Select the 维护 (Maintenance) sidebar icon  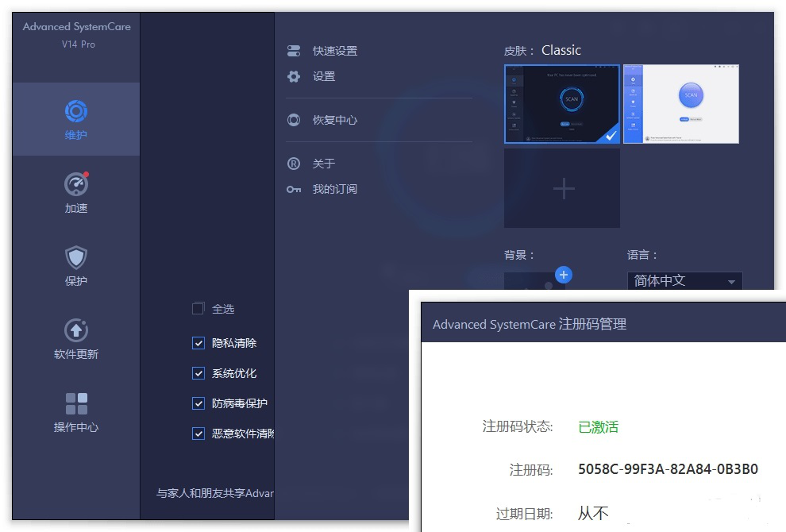[x=75, y=112]
